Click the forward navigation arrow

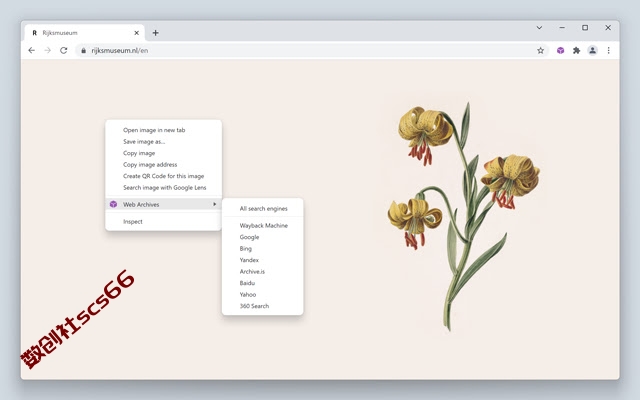[x=47, y=51]
